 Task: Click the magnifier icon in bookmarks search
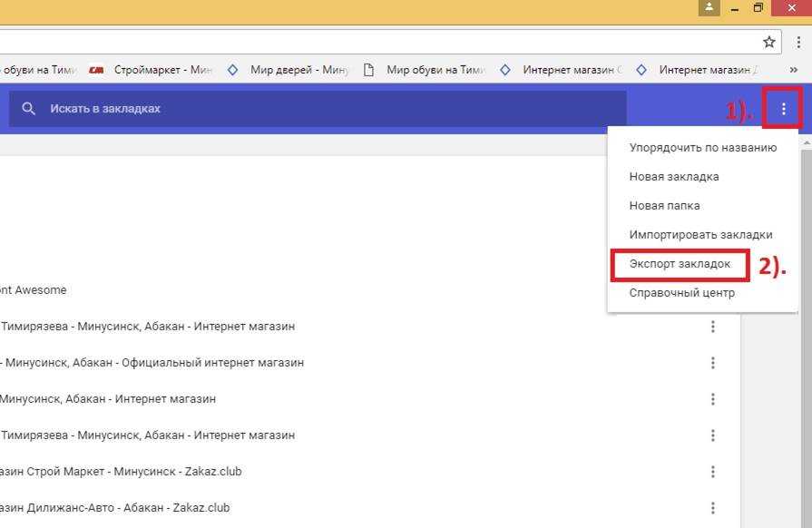[x=29, y=109]
